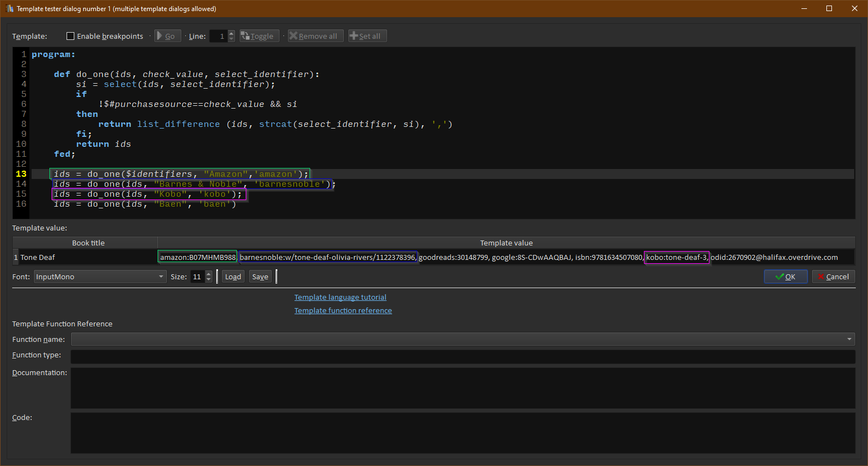
Task: Click the Save button
Action: point(260,276)
